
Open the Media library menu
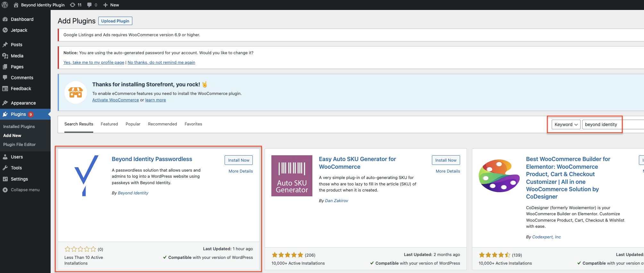coord(17,56)
